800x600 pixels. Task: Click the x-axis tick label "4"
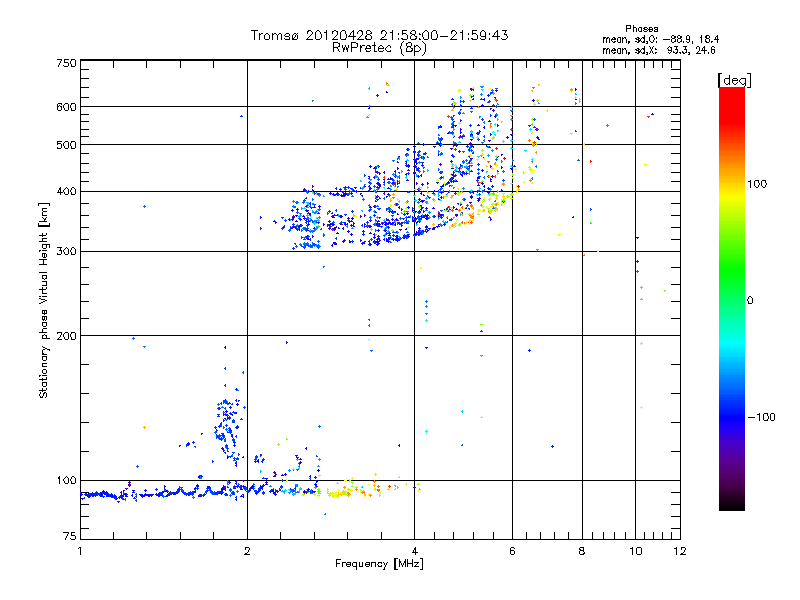(x=414, y=551)
